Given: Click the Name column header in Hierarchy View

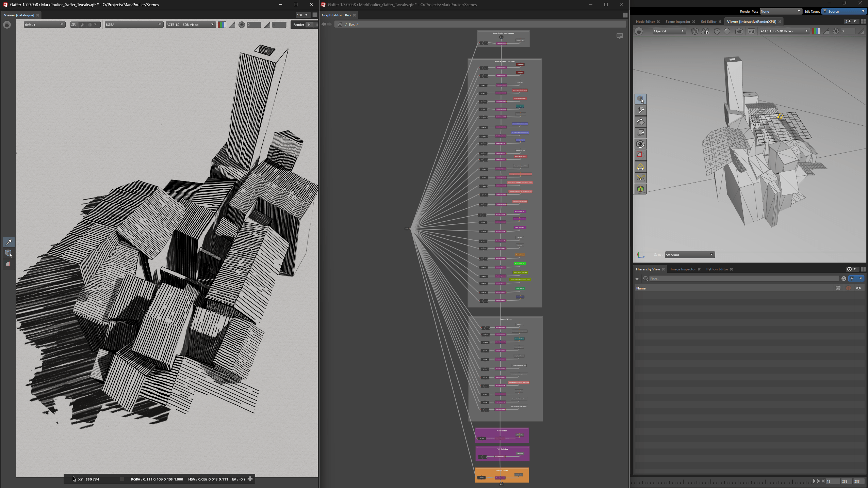Looking at the screenshot, I should pyautogui.click(x=641, y=288).
